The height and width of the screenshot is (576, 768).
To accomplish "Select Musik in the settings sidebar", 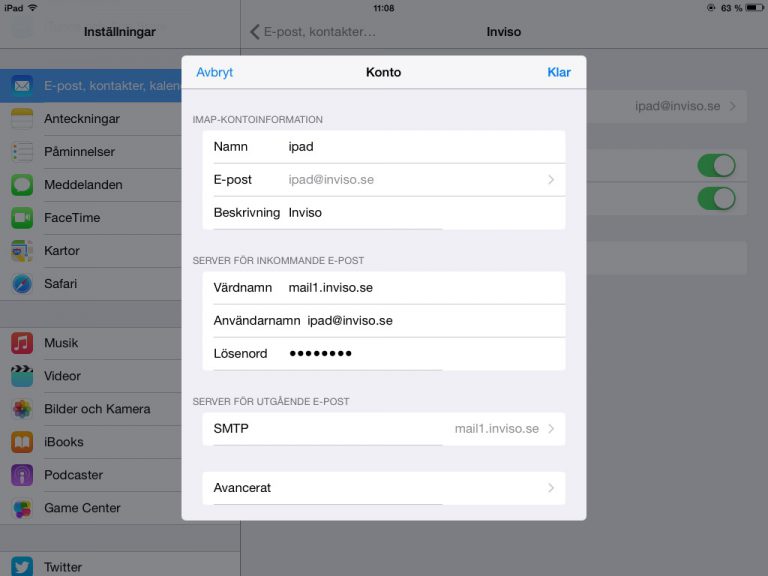I will [x=61, y=343].
